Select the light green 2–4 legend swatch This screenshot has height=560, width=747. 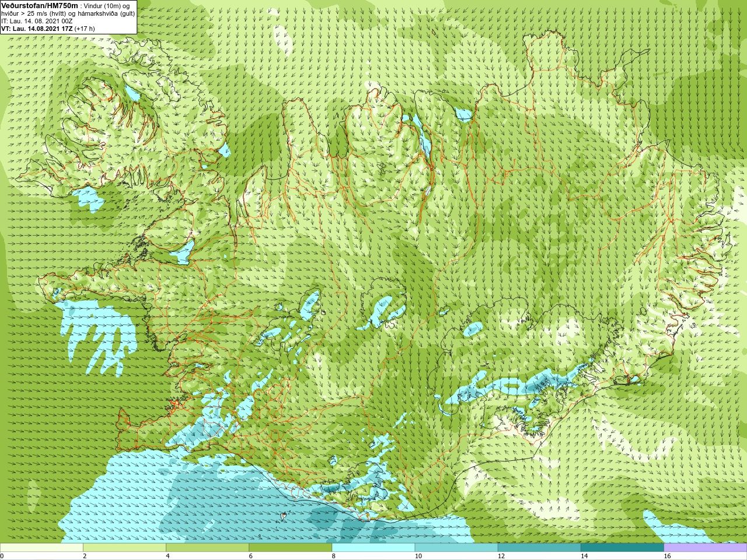(x=124, y=547)
